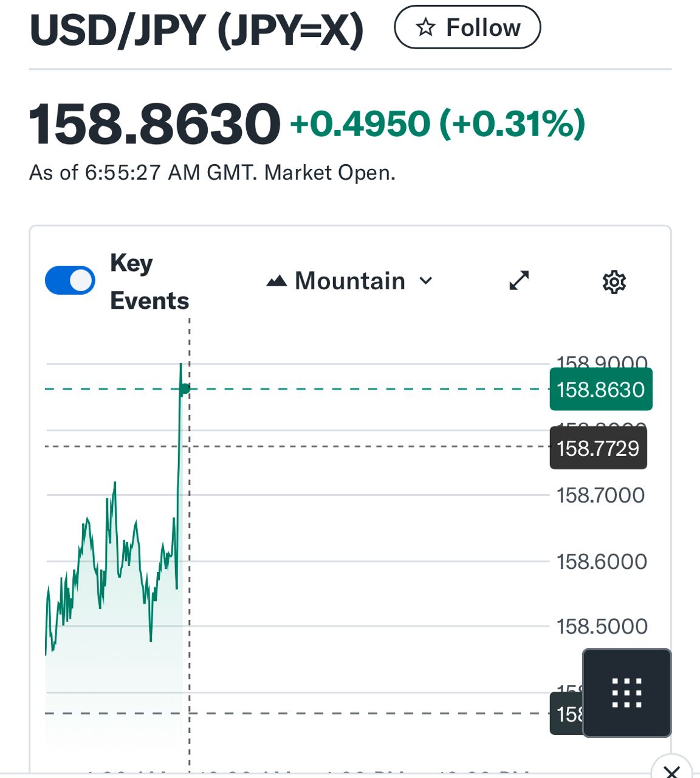Click the green 158.8630 price tag on the axis
This screenshot has height=778, width=700.
pyautogui.click(x=600, y=390)
